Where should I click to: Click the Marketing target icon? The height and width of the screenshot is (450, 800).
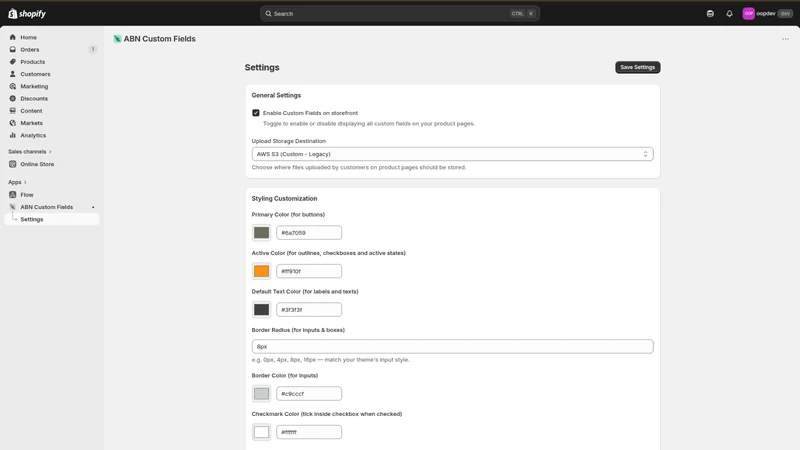(x=13, y=86)
